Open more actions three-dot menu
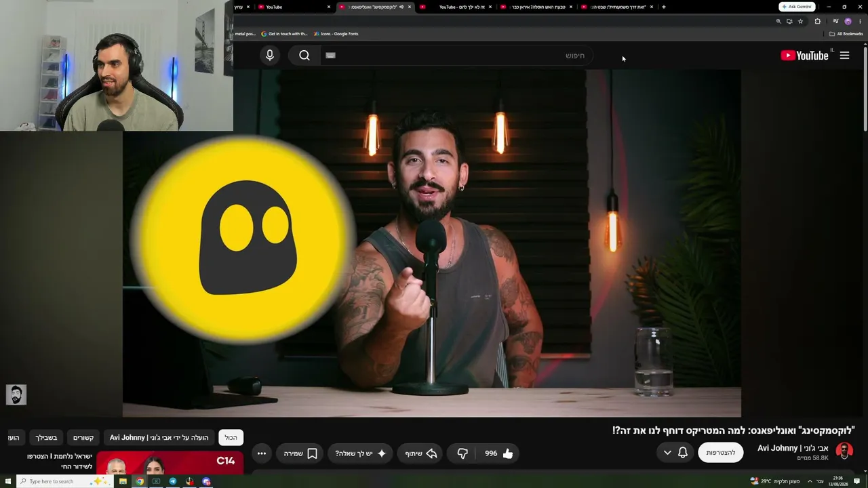Viewport: 868px width, 488px height. [x=262, y=453]
